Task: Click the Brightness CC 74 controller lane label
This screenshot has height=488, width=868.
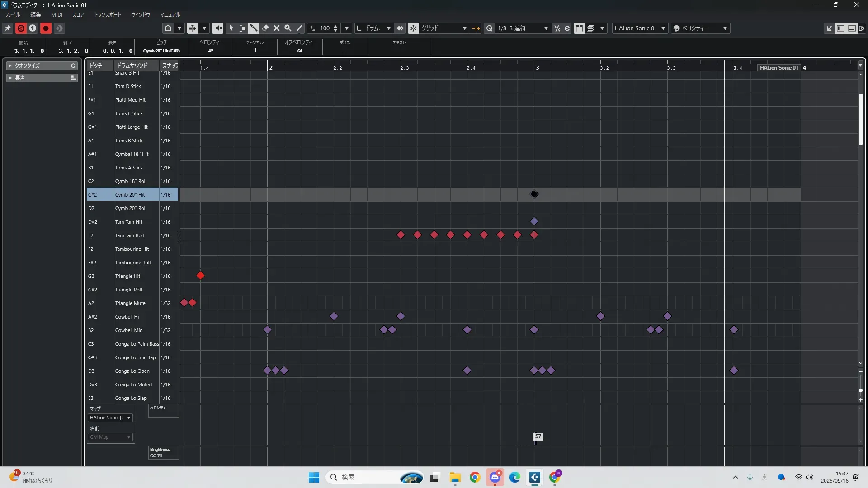Action: pyautogui.click(x=160, y=452)
